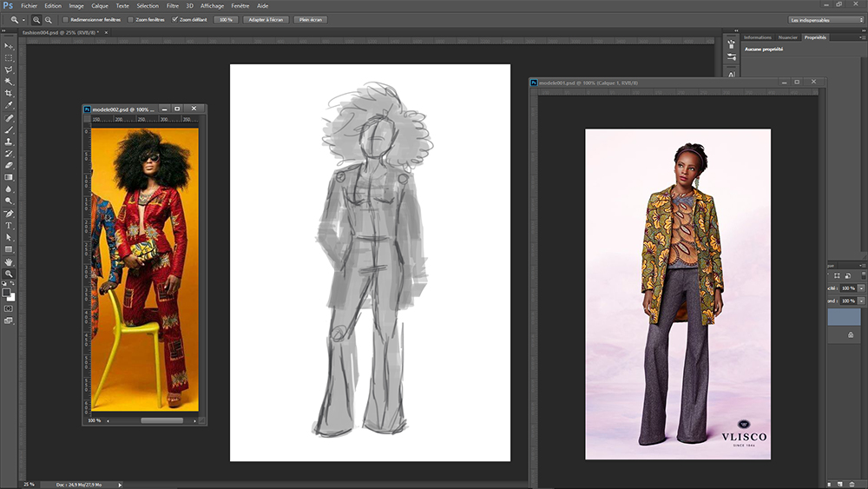Open Les indispensables workspace dropdown
The image size is (868, 489).
pyautogui.click(x=826, y=19)
